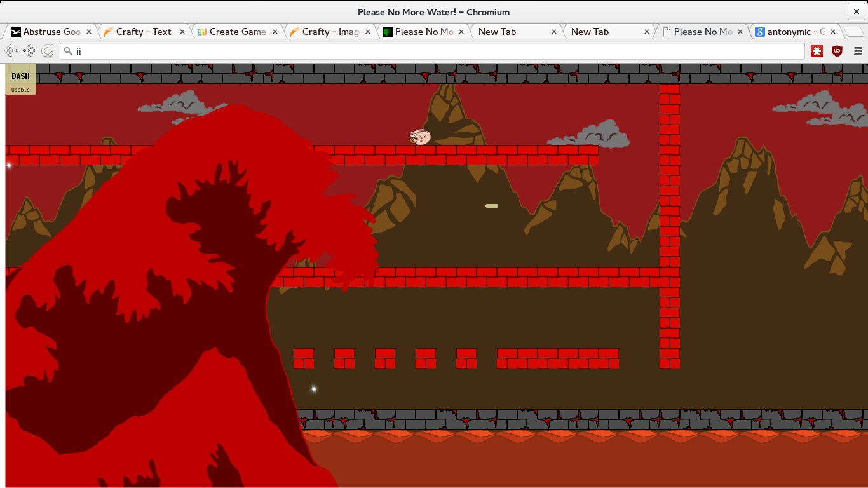Switch to the Create Game tab

[236, 31]
